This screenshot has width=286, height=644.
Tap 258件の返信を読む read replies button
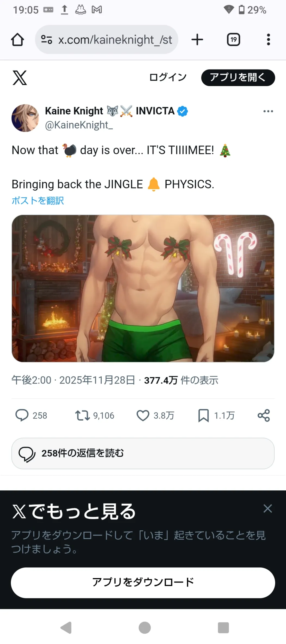click(143, 453)
